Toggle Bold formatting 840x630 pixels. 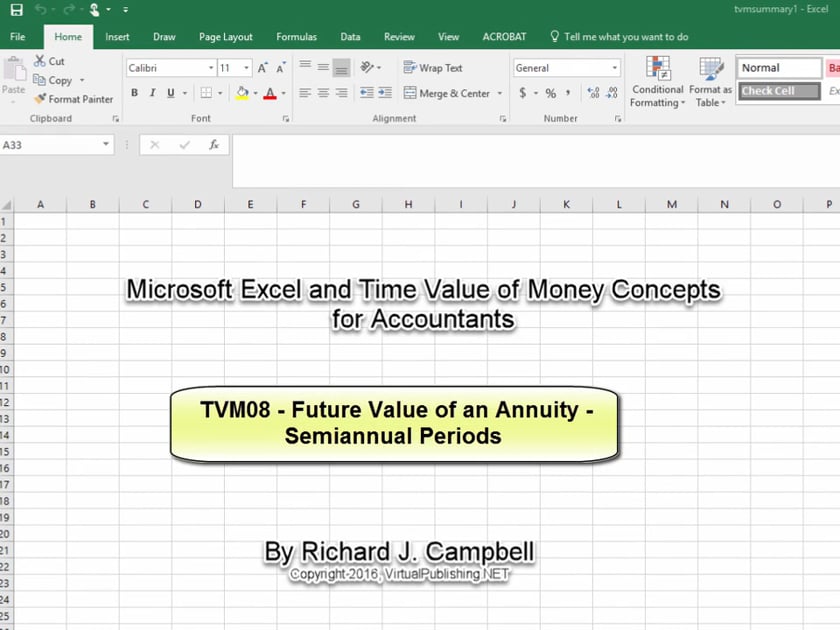click(134, 93)
